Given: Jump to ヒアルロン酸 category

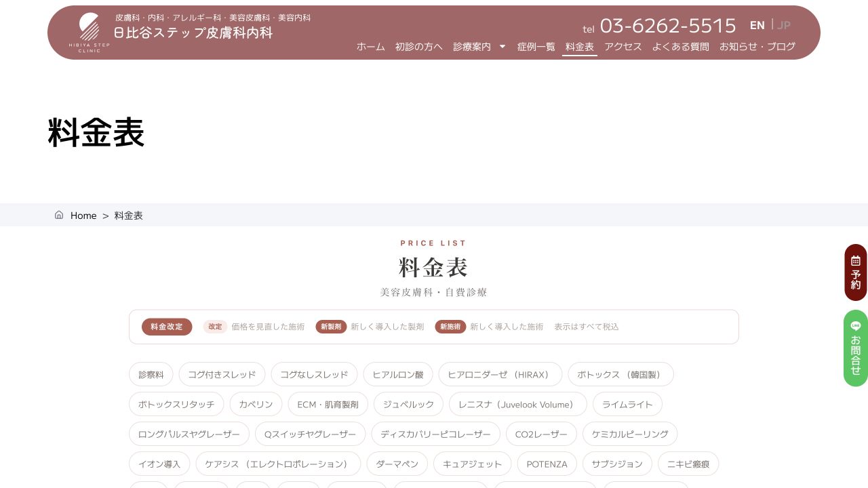Looking at the screenshot, I should click(x=398, y=374).
